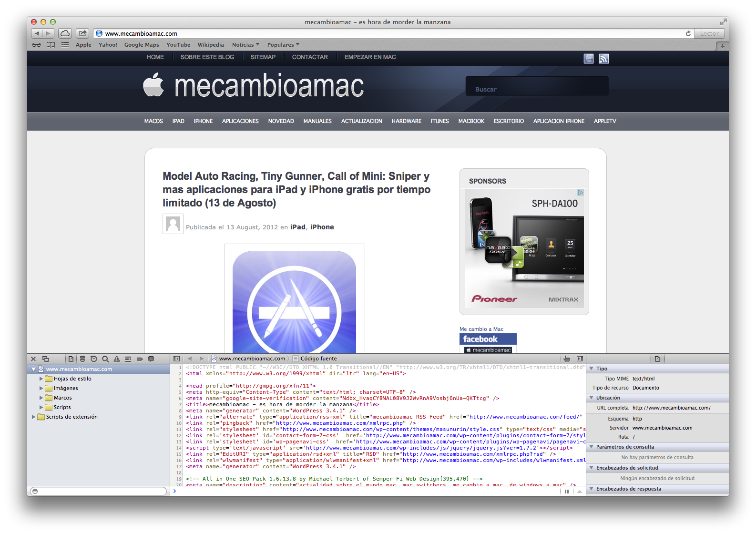Show bookmarks via open book icon

pyautogui.click(x=51, y=45)
